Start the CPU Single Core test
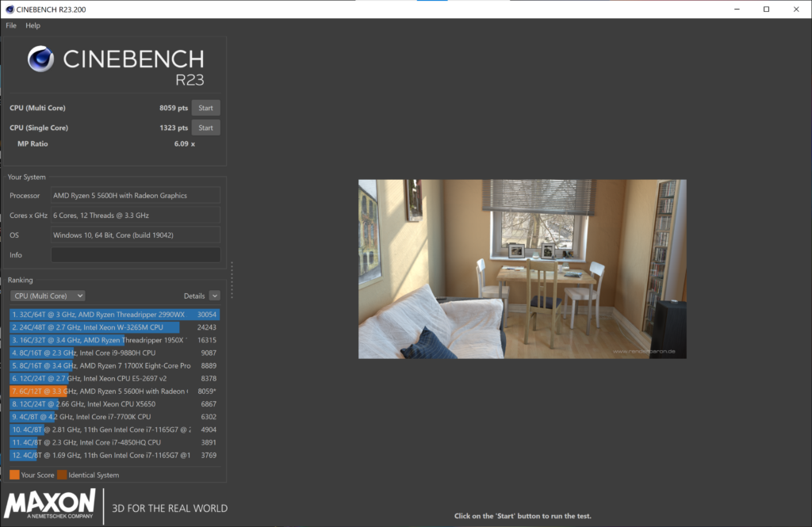The height and width of the screenshot is (527, 812). (205, 128)
